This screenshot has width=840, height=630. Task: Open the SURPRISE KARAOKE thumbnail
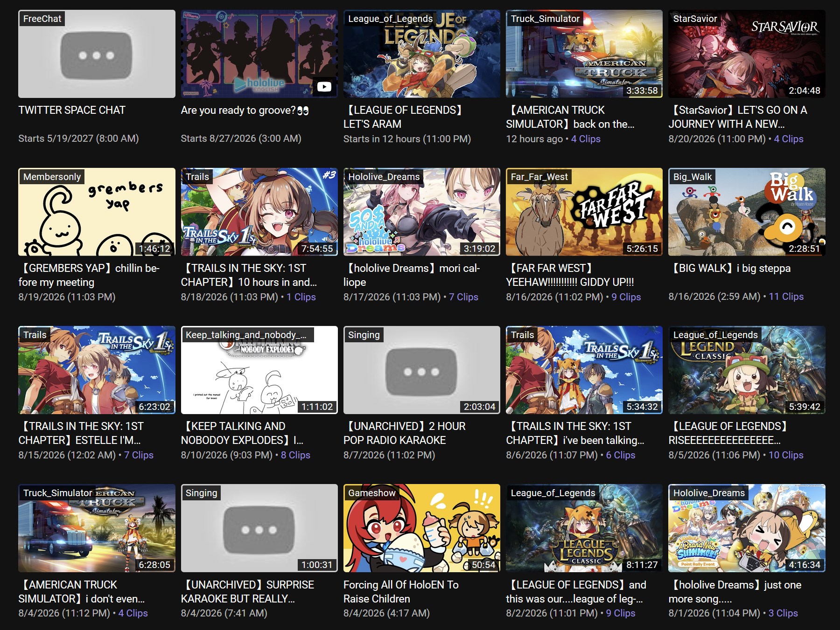tap(259, 528)
